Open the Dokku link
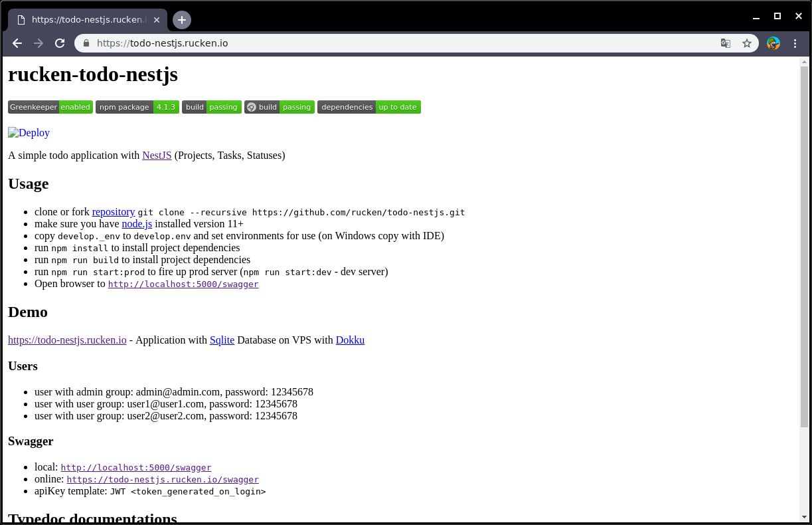 point(350,340)
